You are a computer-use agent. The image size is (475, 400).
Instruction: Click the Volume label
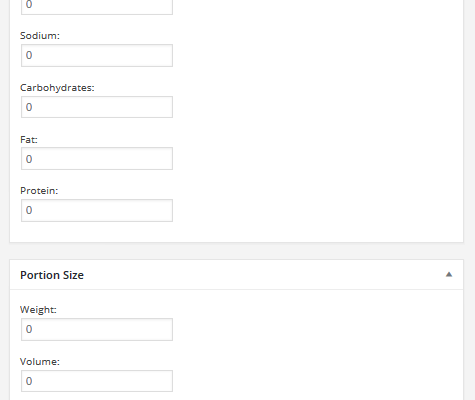click(40, 362)
